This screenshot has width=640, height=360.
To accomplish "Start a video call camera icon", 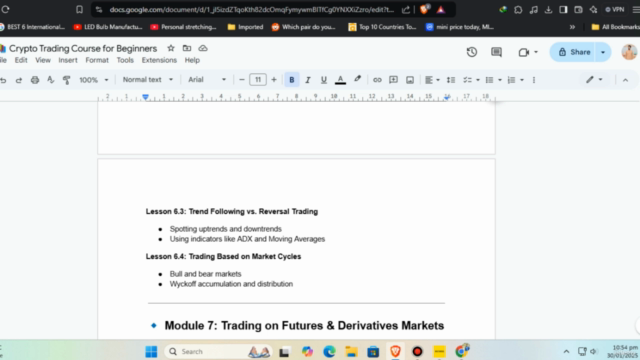I will pyautogui.click(x=524, y=52).
